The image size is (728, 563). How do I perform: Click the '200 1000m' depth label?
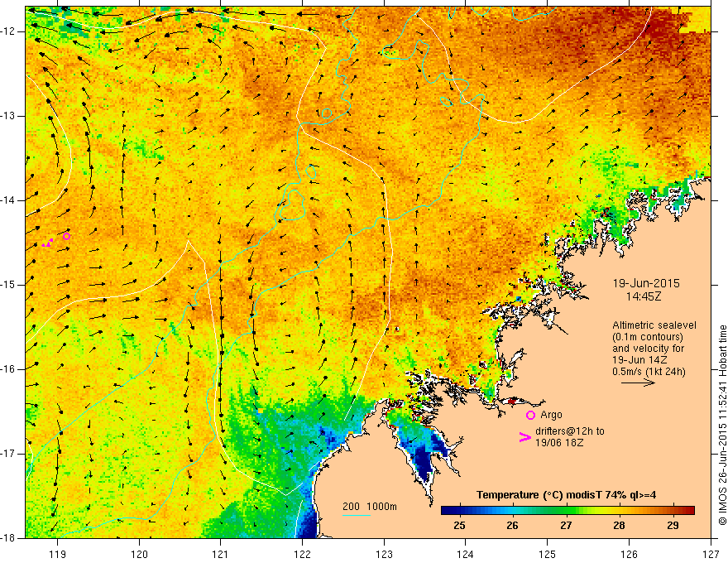[370, 507]
